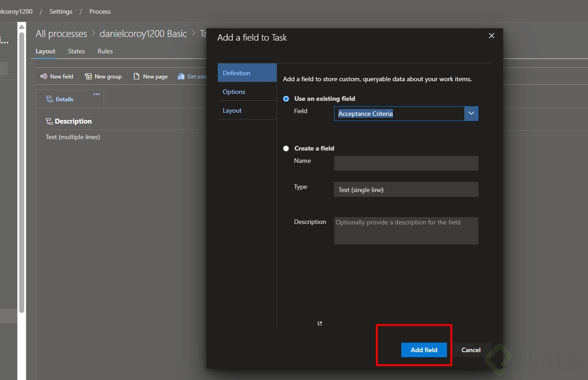Switch to the States tab
The width and height of the screenshot is (588, 380).
pyautogui.click(x=76, y=51)
